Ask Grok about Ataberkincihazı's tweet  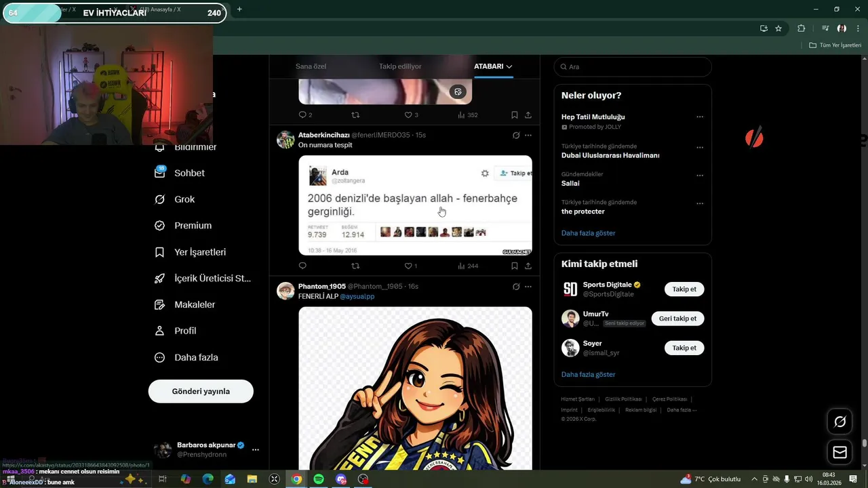pos(516,136)
